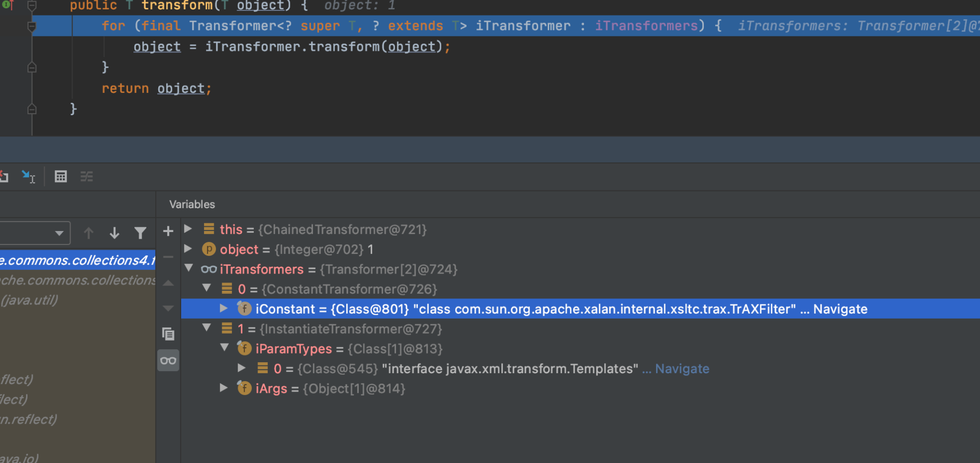Click override gutter icon beside transform method
Viewport: 980px width, 463px height.
7,5
